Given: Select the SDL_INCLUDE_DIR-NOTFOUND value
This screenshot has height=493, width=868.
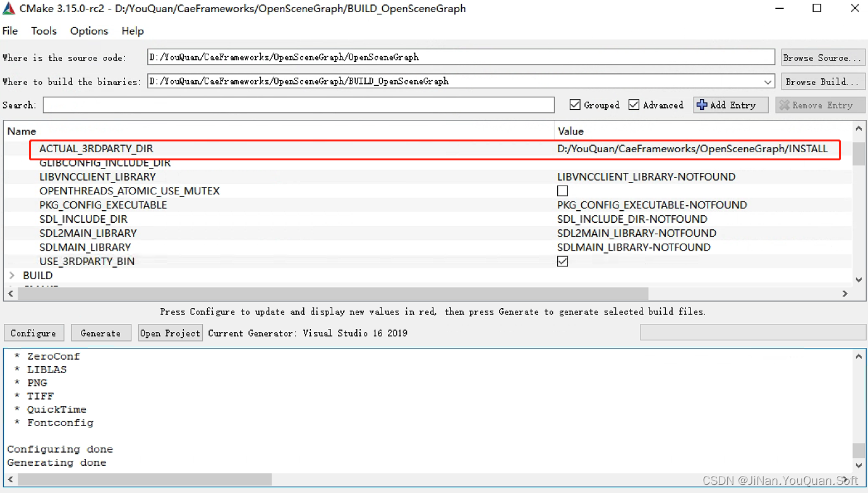Looking at the screenshot, I should (x=632, y=219).
